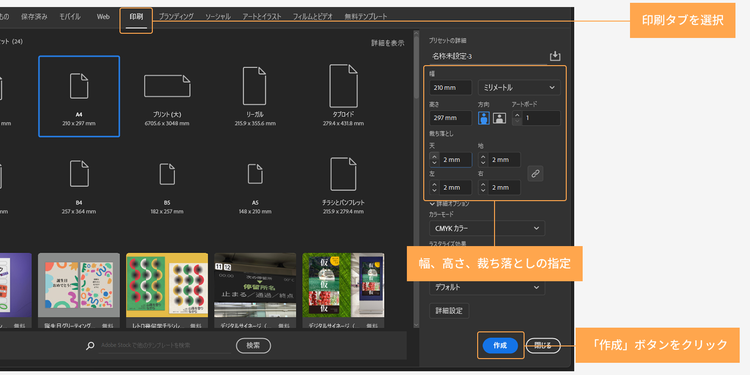
Task: Set landscape orientation icon
Action: (x=499, y=118)
